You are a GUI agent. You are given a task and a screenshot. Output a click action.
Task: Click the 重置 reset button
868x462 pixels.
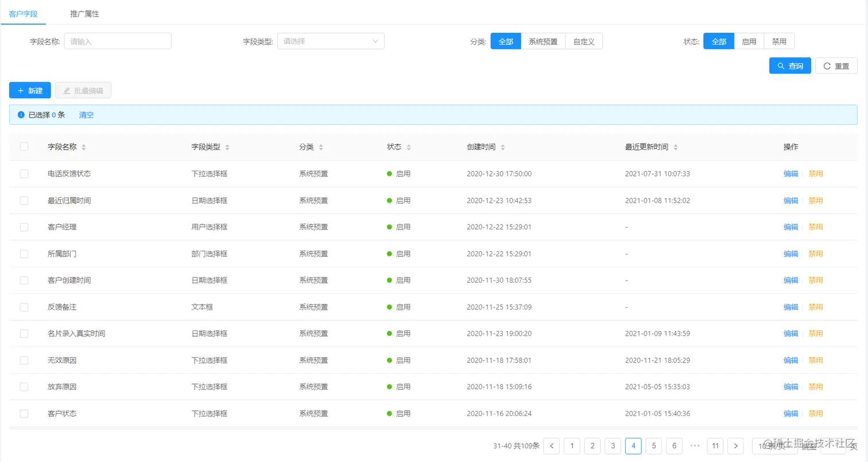pyautogui.click(x=836, y=66)
